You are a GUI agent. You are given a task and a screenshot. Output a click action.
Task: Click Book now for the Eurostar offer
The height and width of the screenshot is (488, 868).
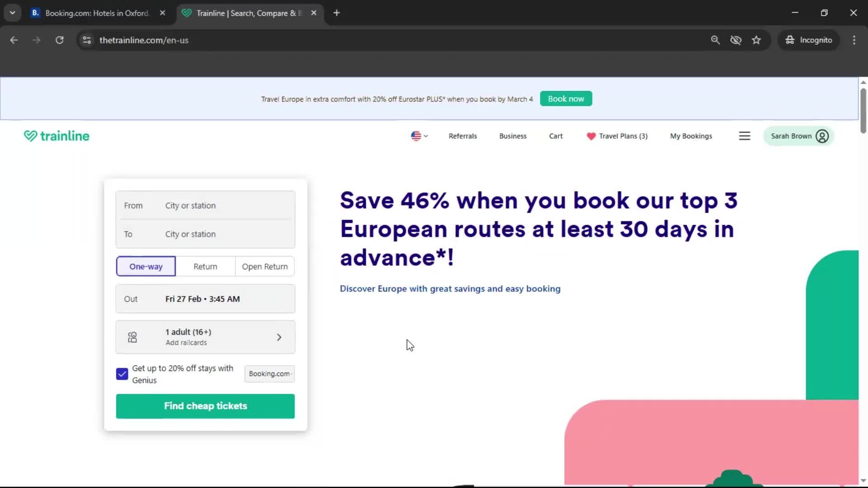coord(566,99)
